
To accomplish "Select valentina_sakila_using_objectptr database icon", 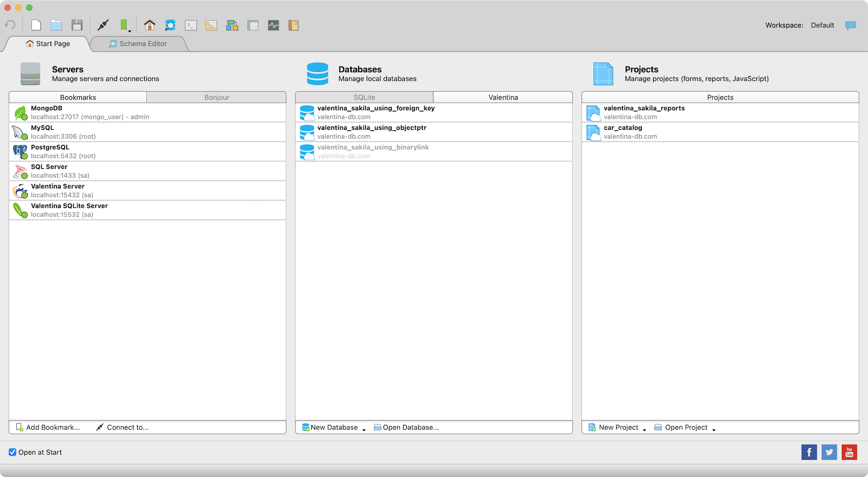I will coord(307,132).
